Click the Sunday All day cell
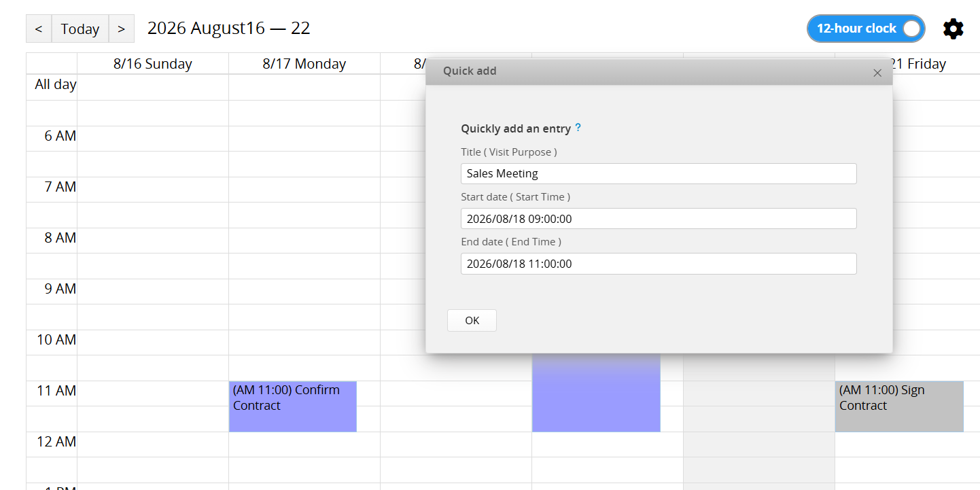The width and height of the screenshot is (980, 490). pos(153,87)
